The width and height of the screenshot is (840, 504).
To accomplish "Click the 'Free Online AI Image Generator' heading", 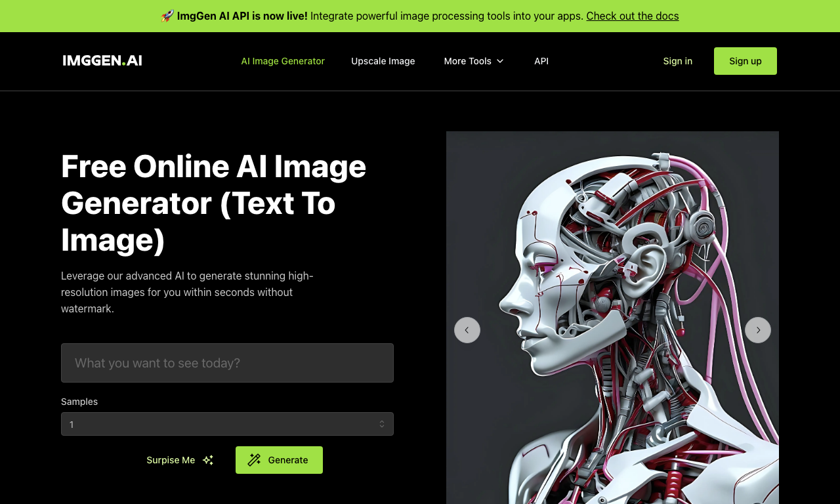I will click(x=214, y=203).
